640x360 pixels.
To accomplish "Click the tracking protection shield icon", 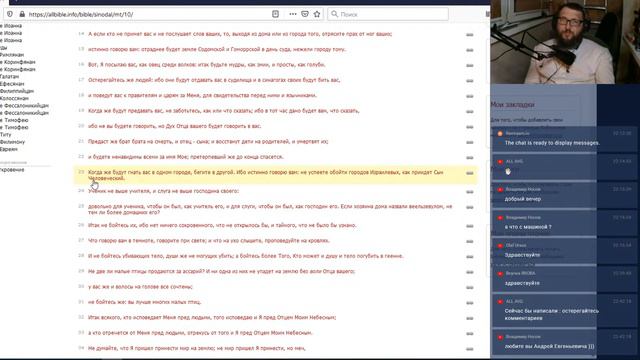I will pos(10,14).
